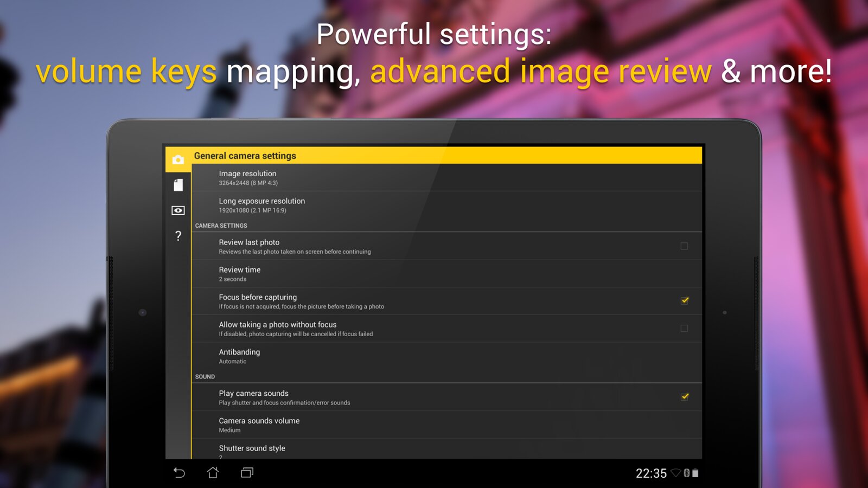Check the battery status icon
The width and height of the screenshot is (868, 488).
[695, 473]
